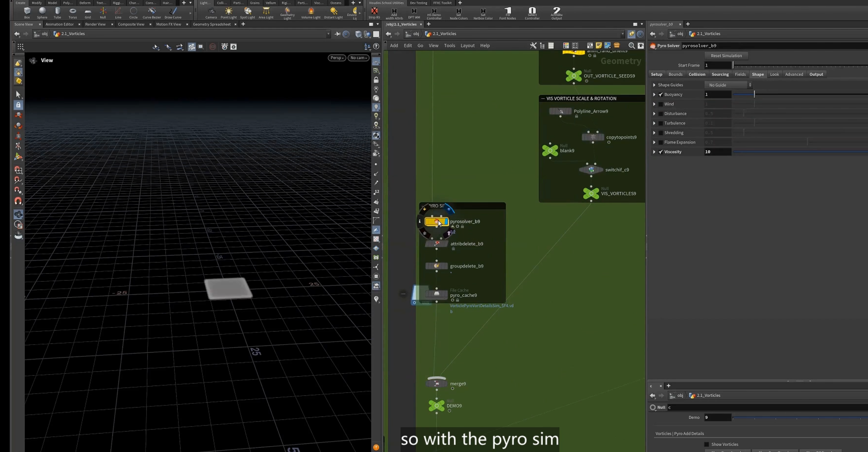The height and width of the screenshot is (452, 868).
Task: Click the Torus shelf tool
Action: (x=72, y=13)
